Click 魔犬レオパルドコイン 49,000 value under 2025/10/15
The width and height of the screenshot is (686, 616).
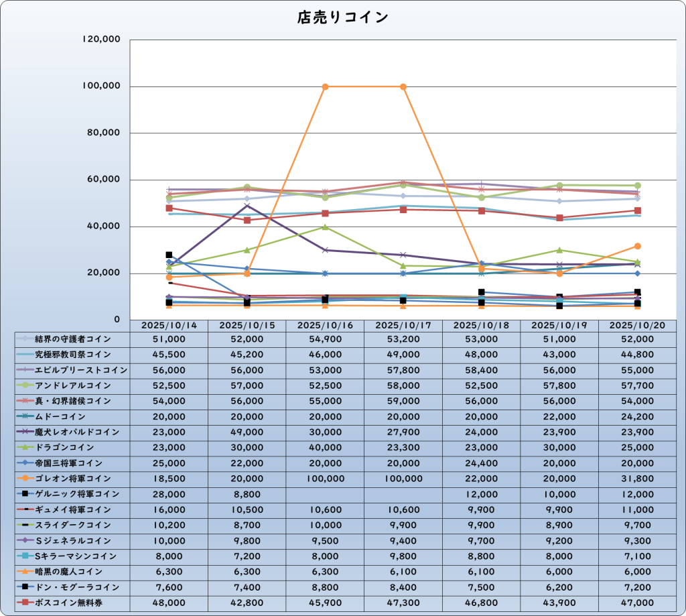point(247,432)
